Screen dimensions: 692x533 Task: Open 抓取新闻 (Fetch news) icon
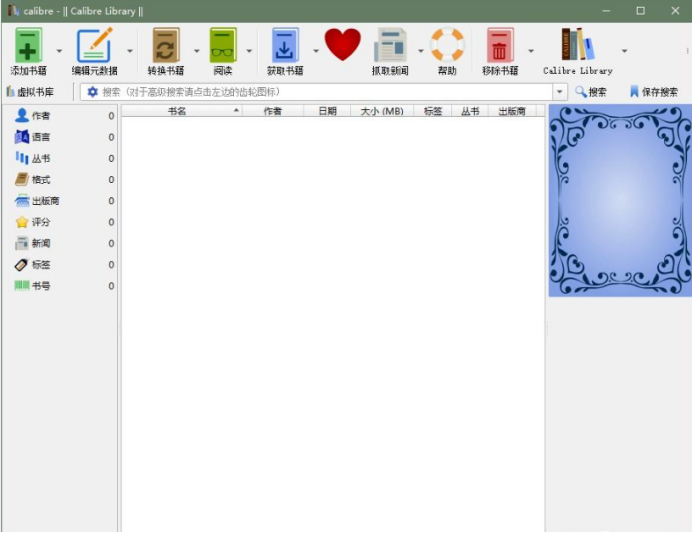tap(389, 46)
